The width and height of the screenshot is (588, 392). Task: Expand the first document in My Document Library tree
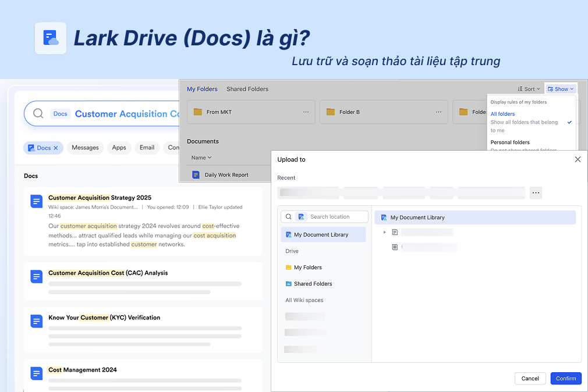click(384, 231)
